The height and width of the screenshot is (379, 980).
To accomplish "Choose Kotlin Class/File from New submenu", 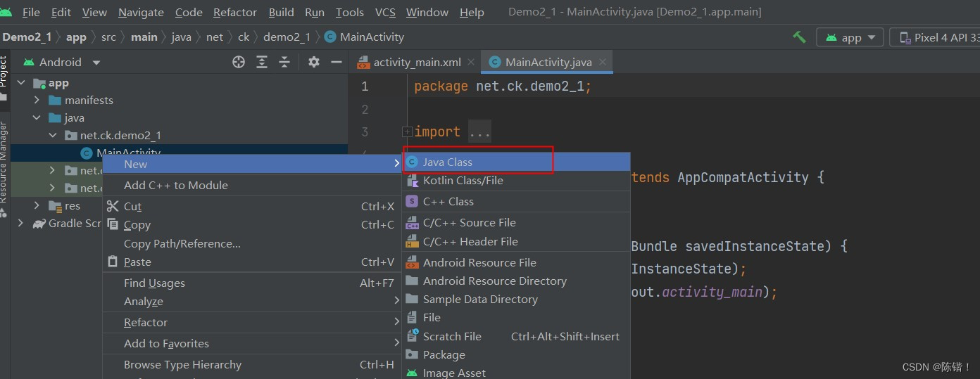I will click(x=516, y=181).
